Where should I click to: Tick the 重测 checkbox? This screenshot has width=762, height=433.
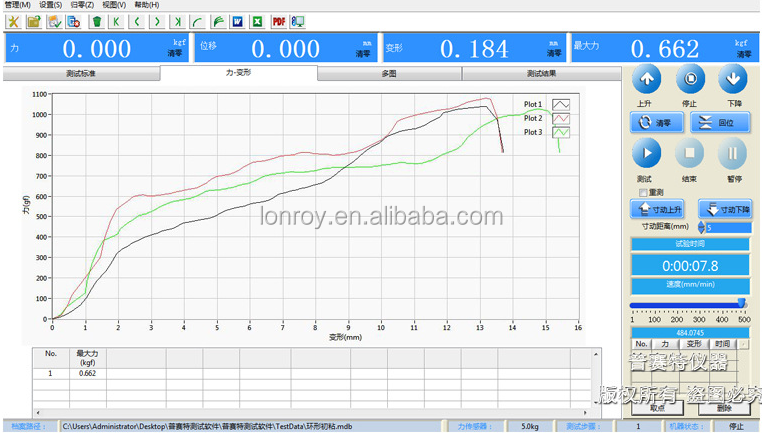coord(643,192)
